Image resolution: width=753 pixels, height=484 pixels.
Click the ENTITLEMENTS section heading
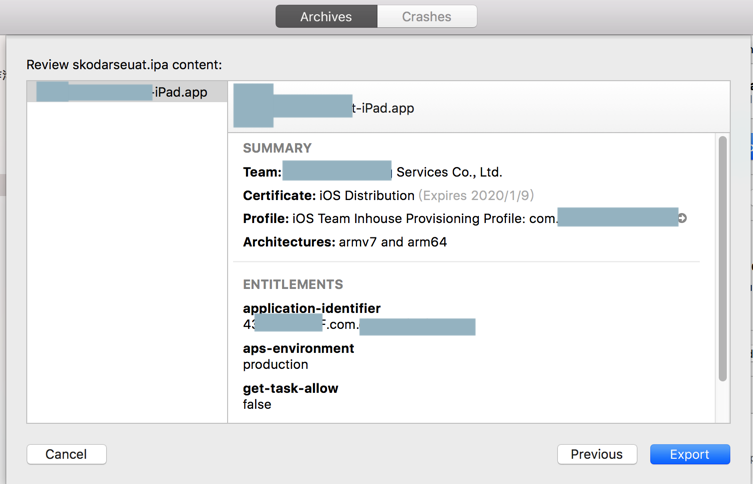coord(293,284)
